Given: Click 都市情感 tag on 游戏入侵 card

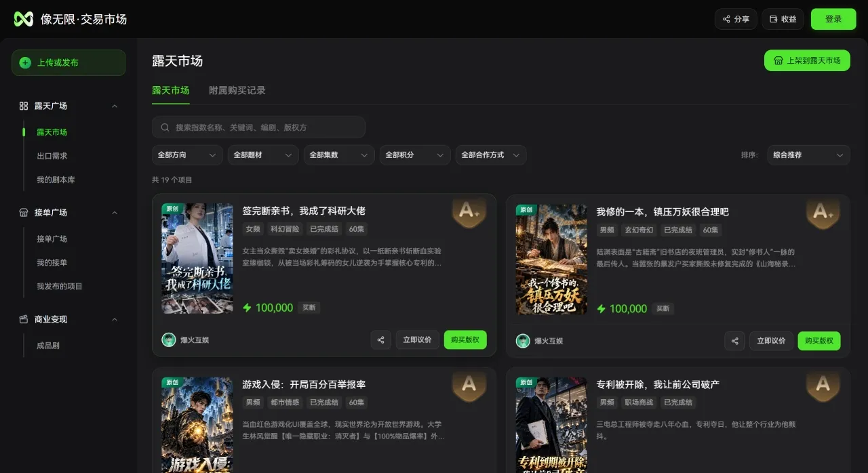Looking at the screenshot, I should pyautogui.click(x=285, y=403).
